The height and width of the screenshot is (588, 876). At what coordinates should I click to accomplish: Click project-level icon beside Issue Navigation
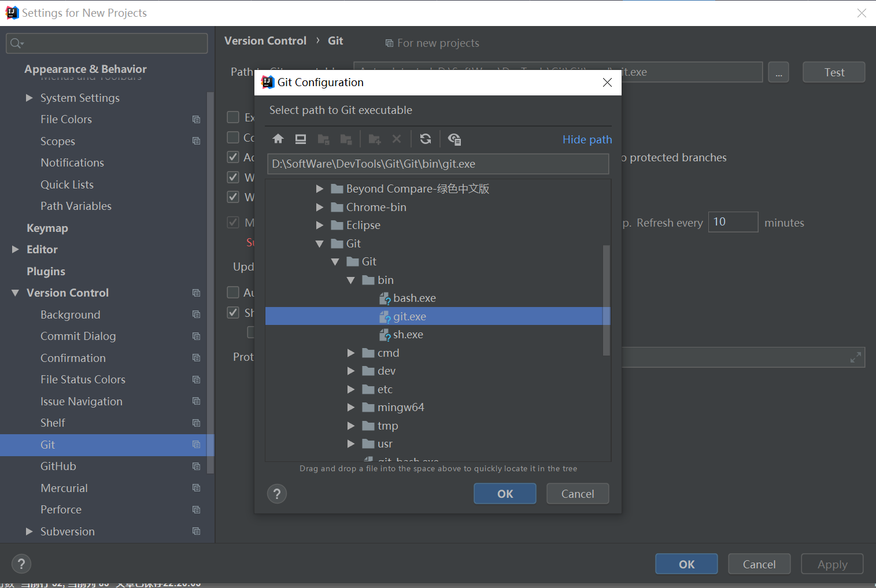[x=197, y=401]
